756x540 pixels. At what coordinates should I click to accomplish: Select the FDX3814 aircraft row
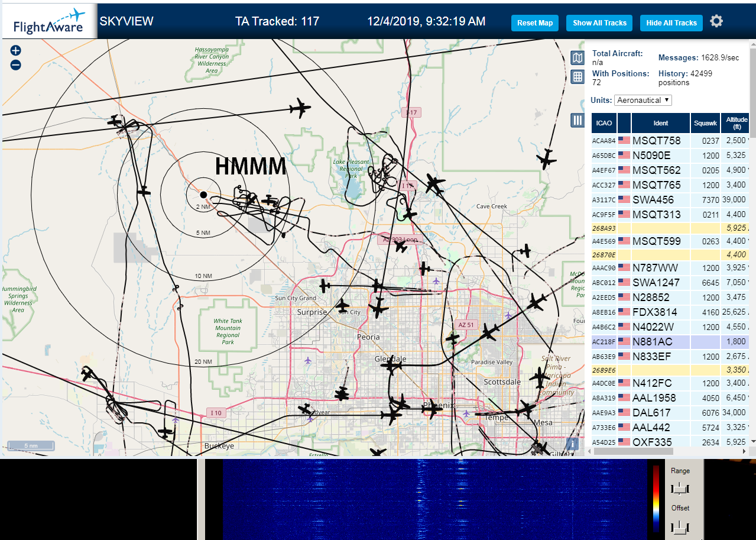(670, 312)
